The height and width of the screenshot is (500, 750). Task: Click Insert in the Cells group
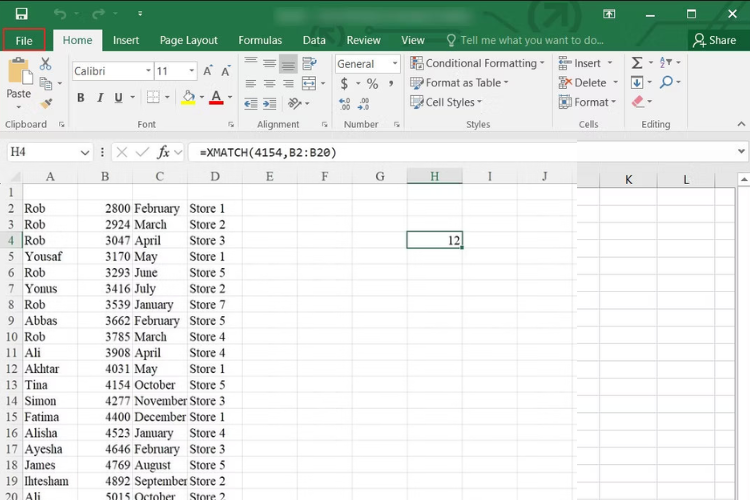[x=585, y=63]
